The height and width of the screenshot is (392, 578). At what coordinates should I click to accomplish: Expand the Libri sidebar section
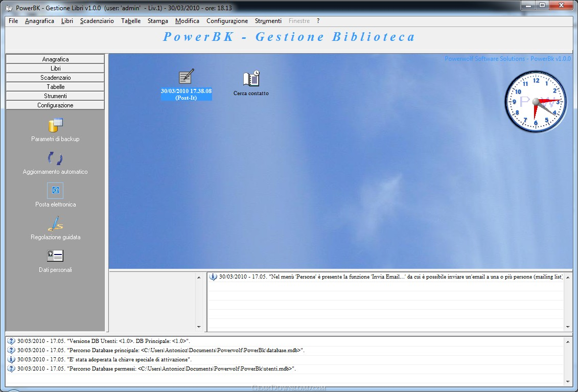[x=55, y=68]
